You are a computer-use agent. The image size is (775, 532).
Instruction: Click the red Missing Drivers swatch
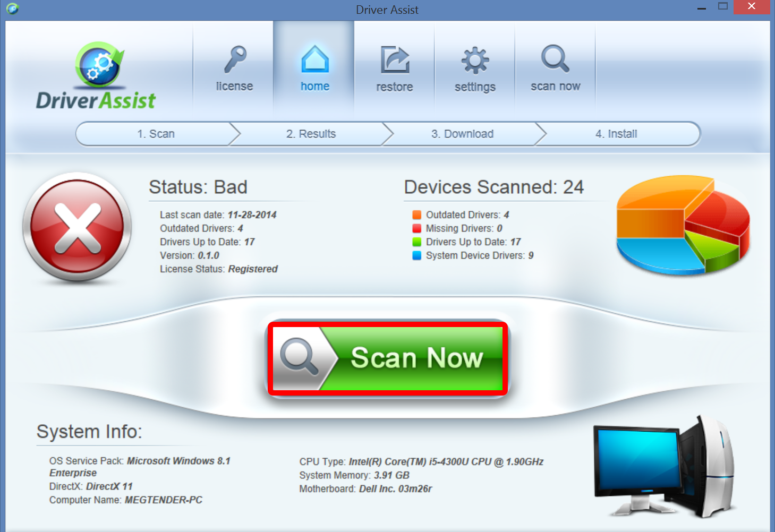pos(417,228)
